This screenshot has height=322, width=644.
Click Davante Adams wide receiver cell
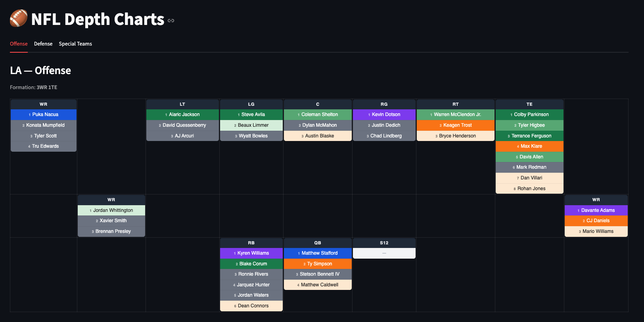tap(596, 210)
